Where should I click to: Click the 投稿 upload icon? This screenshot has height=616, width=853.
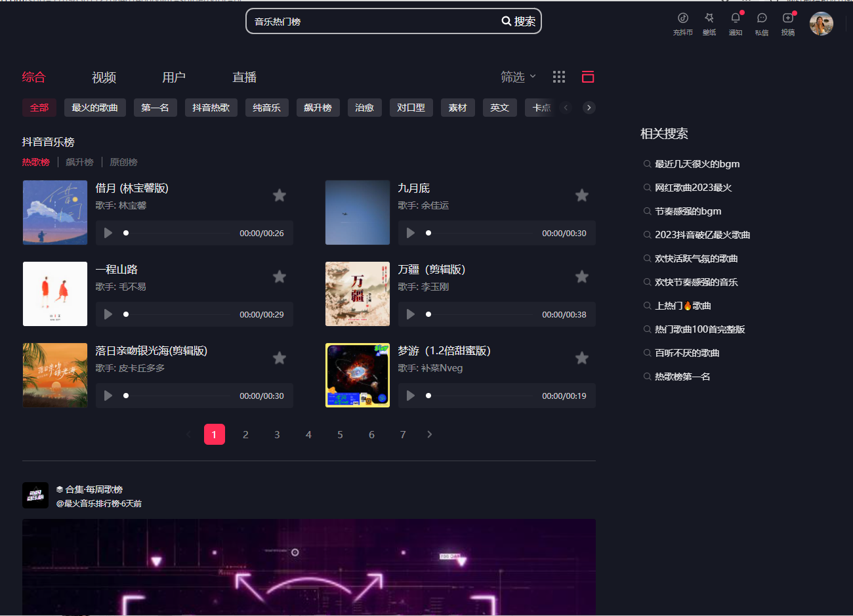point(788,18)
